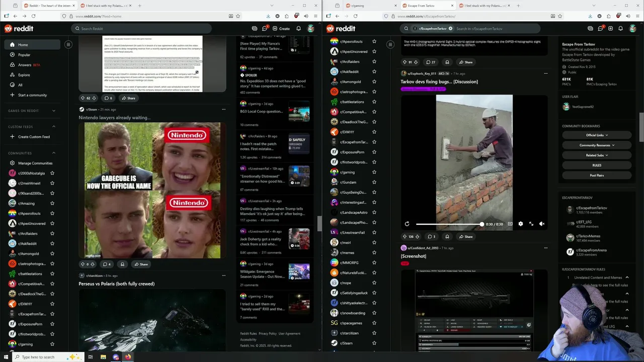This screenshot has width=644, height=362.
Task: Open comments on Nintendo lawyers post
Action: [107, 264]
